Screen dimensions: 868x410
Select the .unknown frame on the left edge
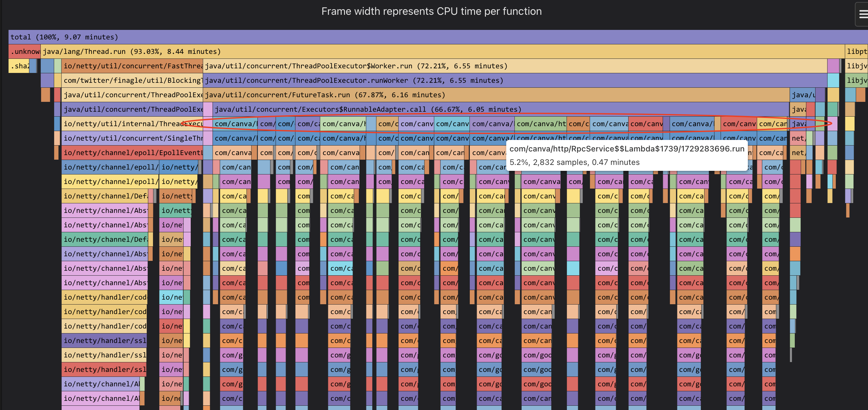tap(24, 51)
